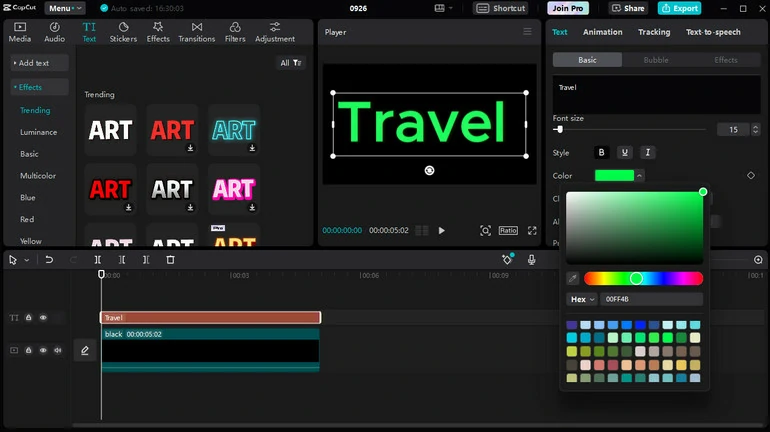
Task: Lock the Travel text track
Action: click(28, 318)
